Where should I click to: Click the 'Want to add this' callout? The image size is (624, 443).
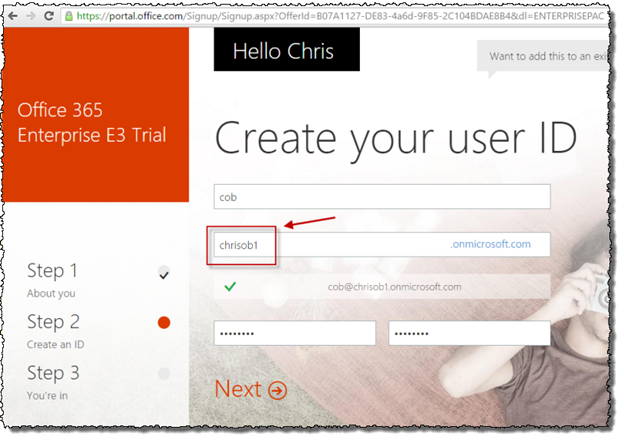click(x=543, y=56)
